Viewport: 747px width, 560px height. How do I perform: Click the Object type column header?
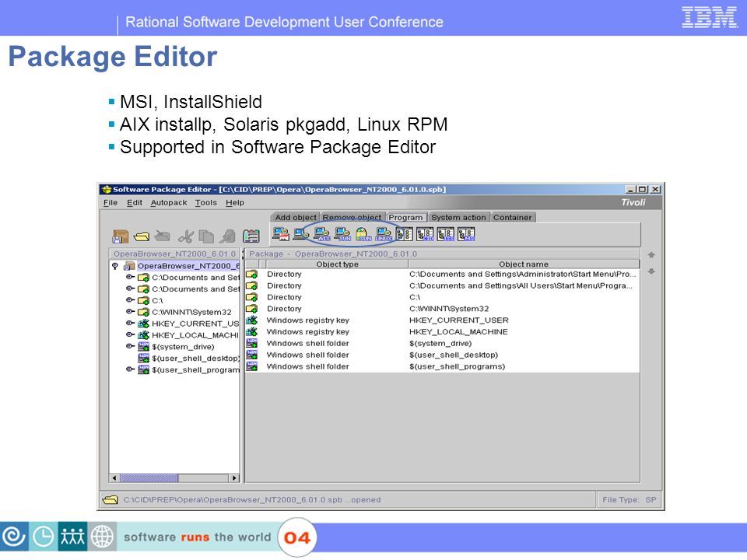337,264
